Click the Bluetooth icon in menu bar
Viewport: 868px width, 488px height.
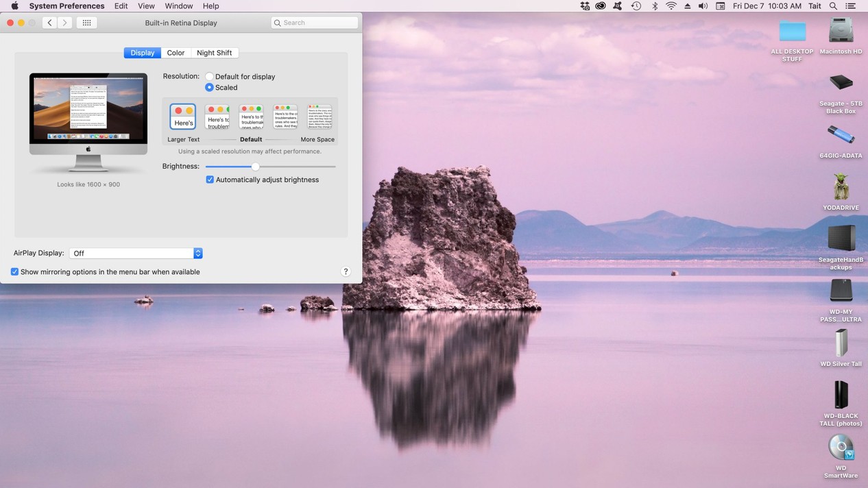pos(654,6)
